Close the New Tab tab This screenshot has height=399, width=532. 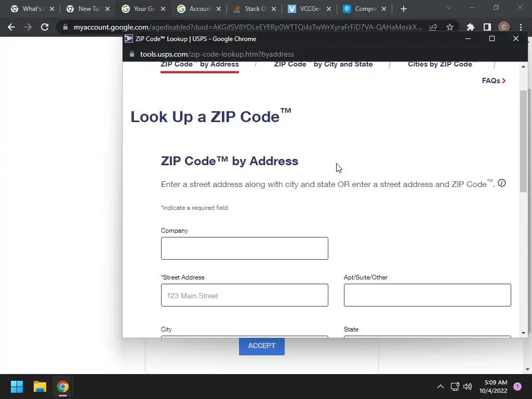pyautogui.click(x=108, y=9)
